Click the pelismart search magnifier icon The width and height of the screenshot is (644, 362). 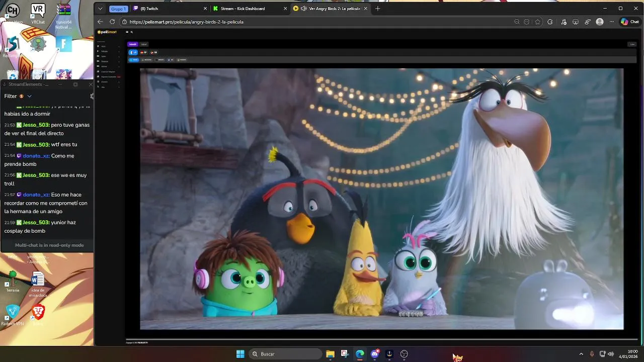(x=132, y=32)
